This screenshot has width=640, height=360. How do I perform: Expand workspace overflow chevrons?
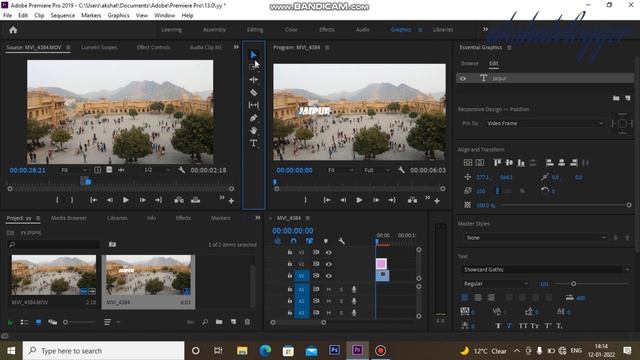[485, 29]
